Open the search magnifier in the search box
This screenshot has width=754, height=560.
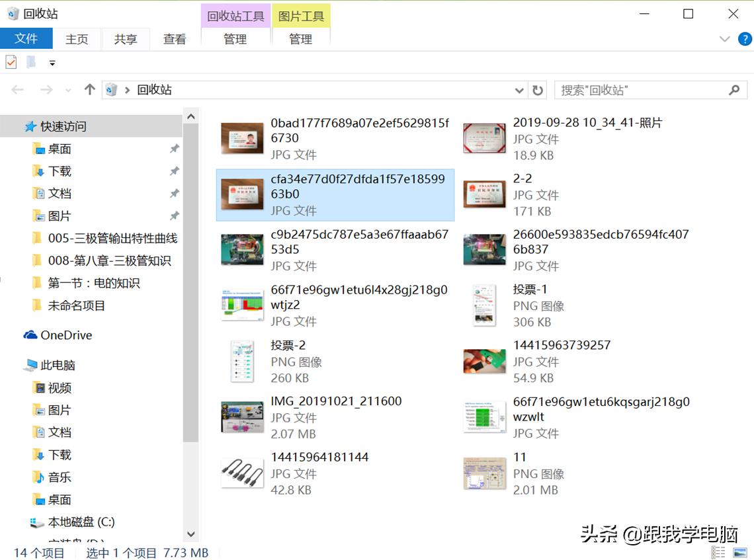click(x=734, y=90)
